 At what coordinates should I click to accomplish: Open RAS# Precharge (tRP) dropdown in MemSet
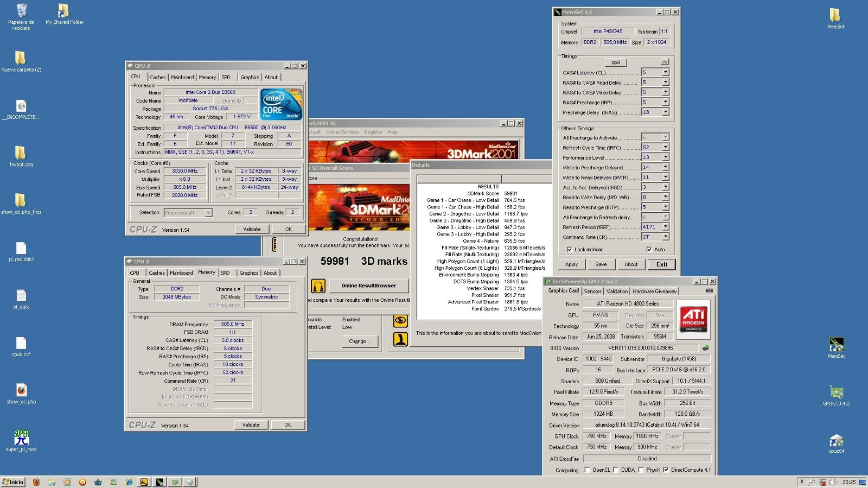[665, 102]
